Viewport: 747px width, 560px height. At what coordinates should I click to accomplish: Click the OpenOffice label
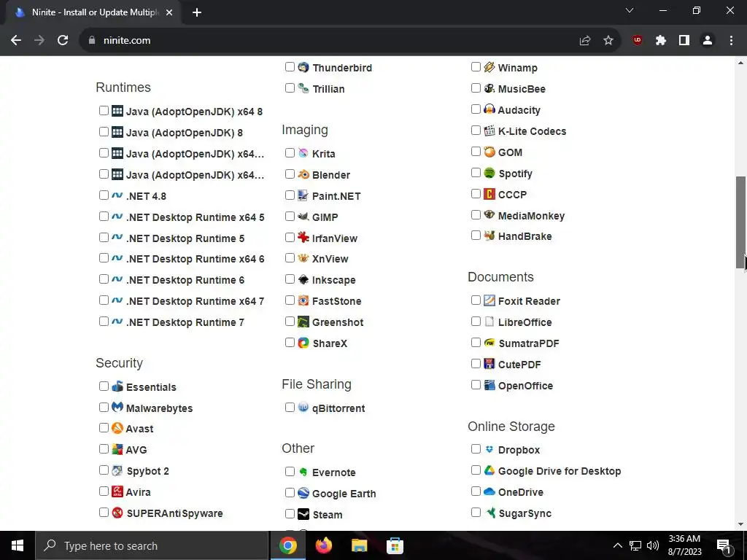525,386
